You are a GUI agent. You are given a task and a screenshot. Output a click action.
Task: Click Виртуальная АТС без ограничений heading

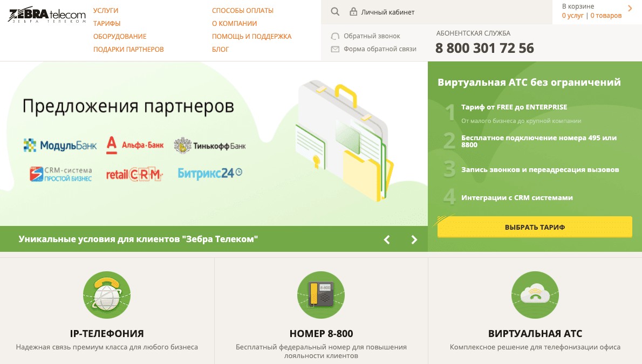[529, 83]
